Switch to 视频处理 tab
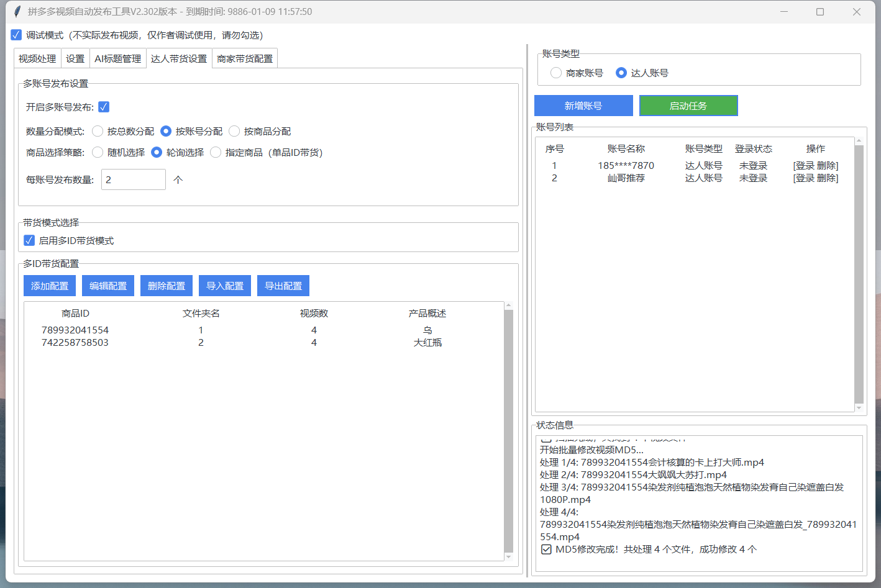The image size is (881, 588). click(x=37, y=58)
